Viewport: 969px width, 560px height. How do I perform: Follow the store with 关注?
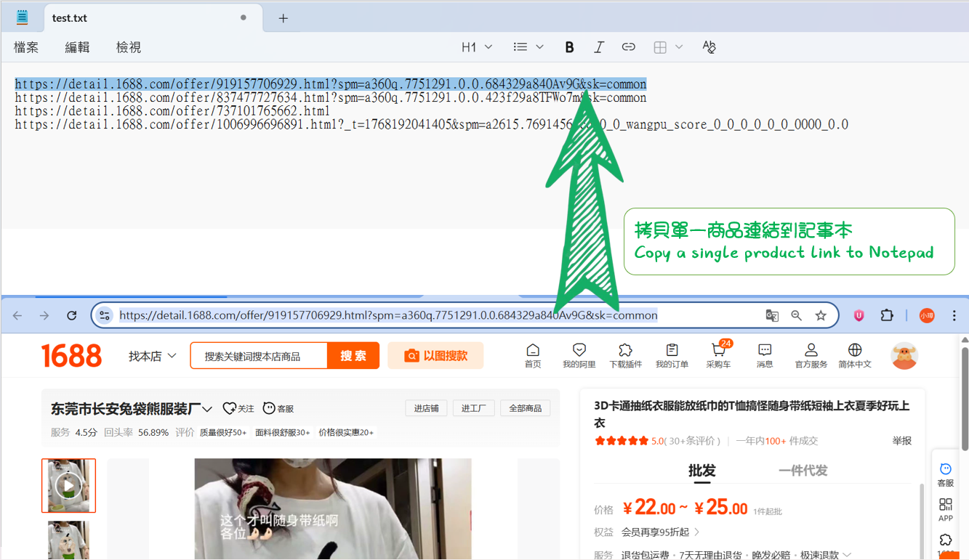coord(238,409)
